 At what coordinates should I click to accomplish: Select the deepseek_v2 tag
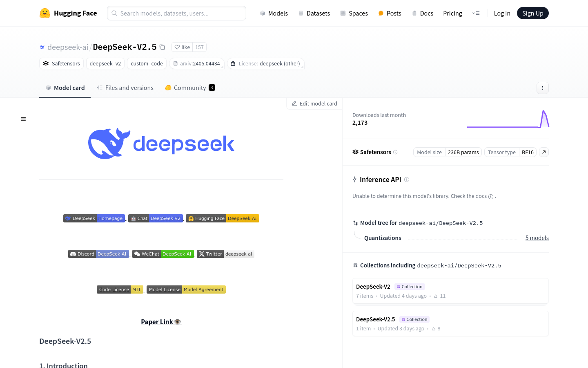105,63
